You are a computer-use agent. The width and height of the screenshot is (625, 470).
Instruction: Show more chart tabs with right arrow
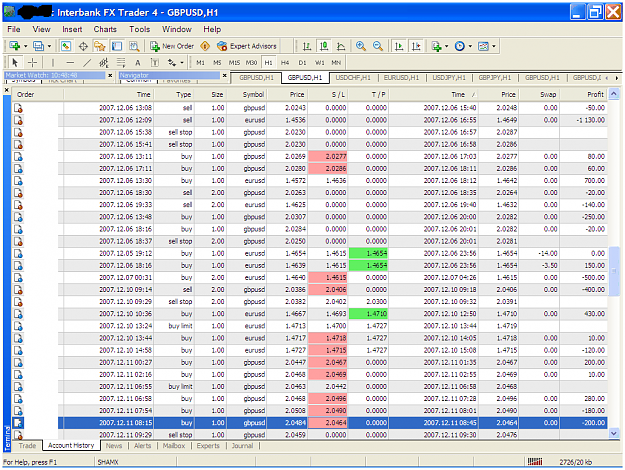(x=617, y=78)
